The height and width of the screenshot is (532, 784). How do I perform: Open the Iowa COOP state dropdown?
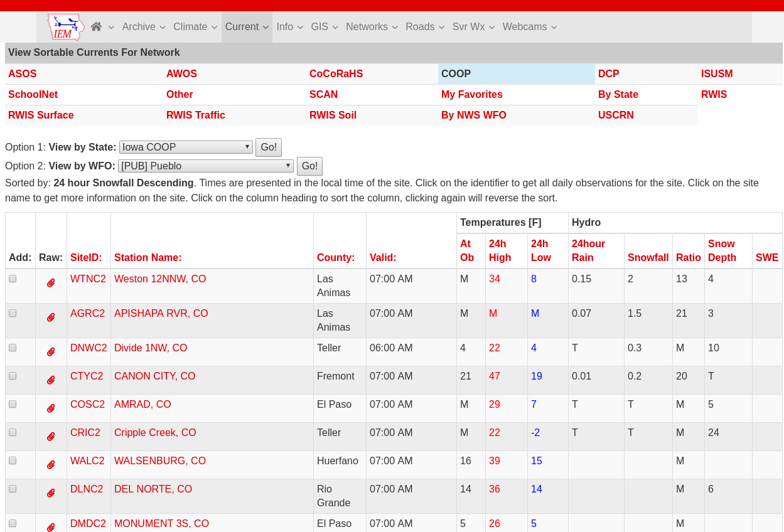(186, 147)
